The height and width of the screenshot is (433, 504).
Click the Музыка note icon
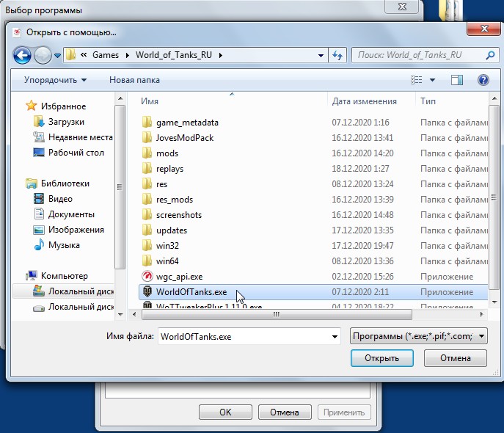click(x=39, y=244)
